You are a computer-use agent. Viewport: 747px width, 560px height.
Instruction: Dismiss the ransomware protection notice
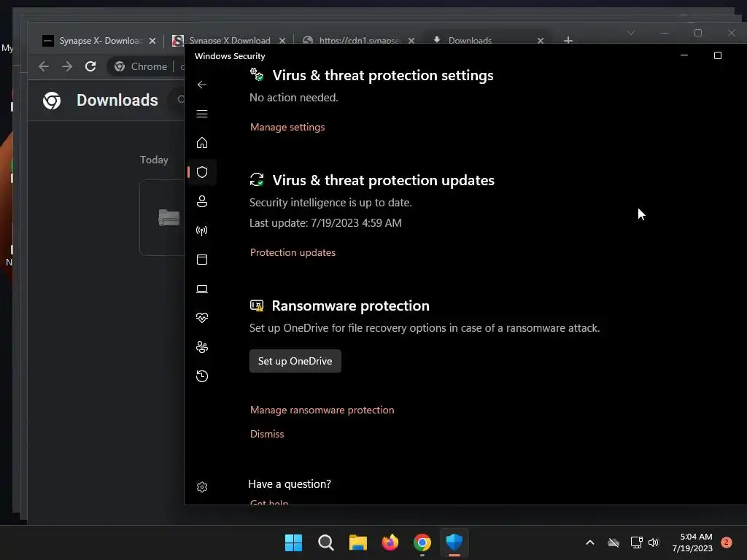tap(267, 434)
